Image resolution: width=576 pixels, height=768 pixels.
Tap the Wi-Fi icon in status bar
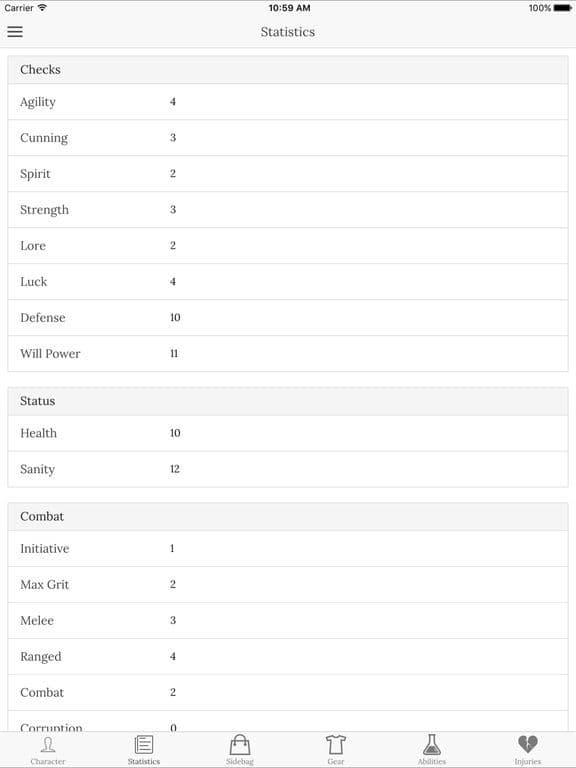tap(42, 7)
